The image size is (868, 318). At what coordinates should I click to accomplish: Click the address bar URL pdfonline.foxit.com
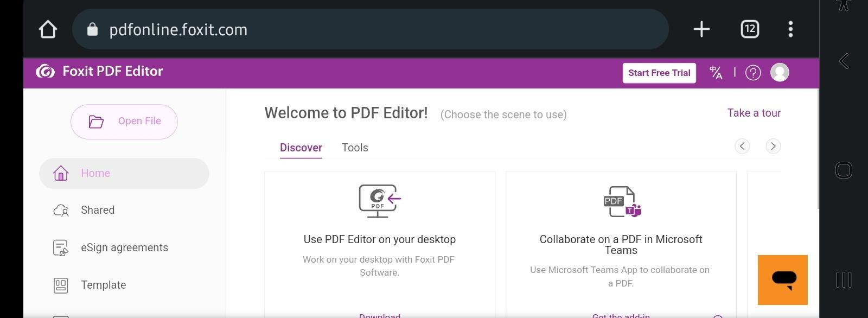point(178,30)
